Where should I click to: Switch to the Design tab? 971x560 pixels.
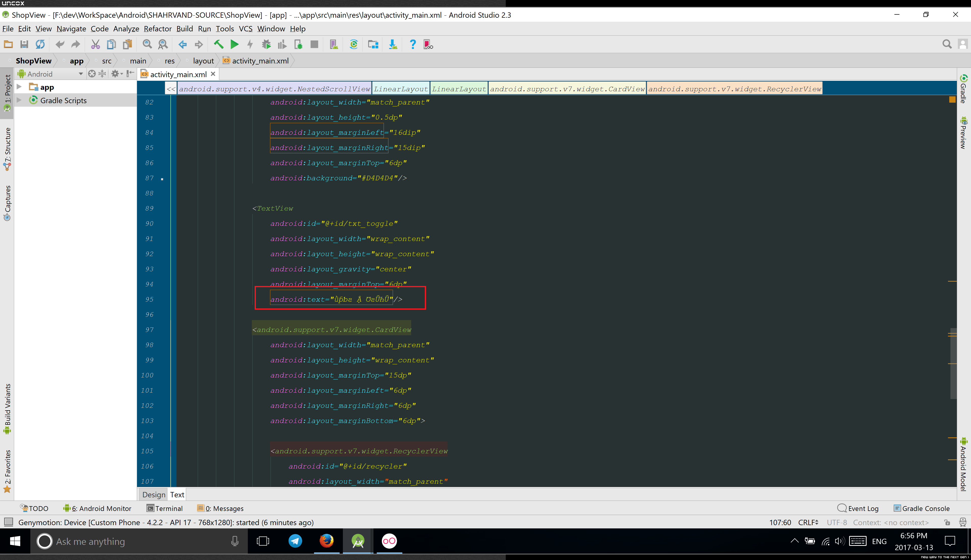point(153,495)
